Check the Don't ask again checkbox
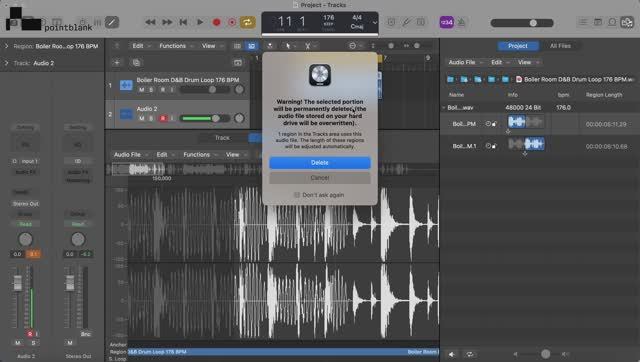The width and height of the screenshot is (640, 362). 297,195
